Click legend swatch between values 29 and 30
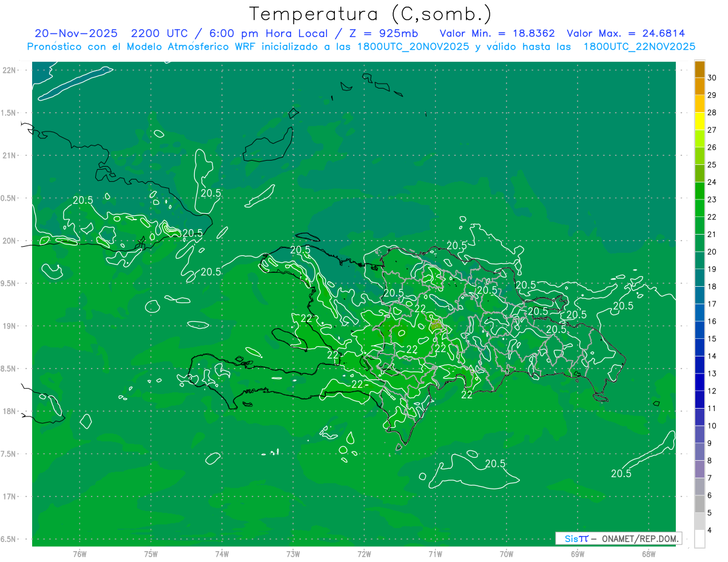 click(x=699, y=86)
